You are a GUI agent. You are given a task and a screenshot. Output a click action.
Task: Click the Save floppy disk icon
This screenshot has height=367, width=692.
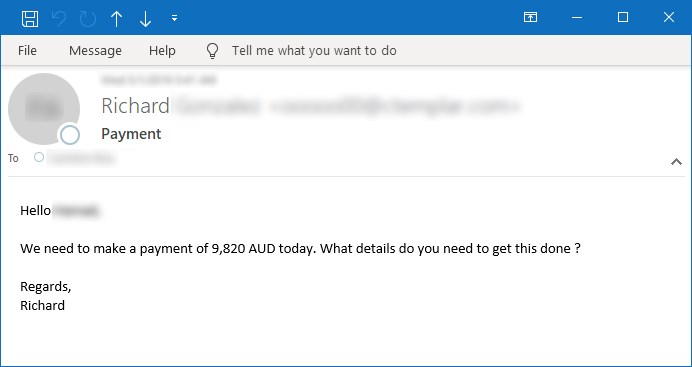[x=30, y=19]
